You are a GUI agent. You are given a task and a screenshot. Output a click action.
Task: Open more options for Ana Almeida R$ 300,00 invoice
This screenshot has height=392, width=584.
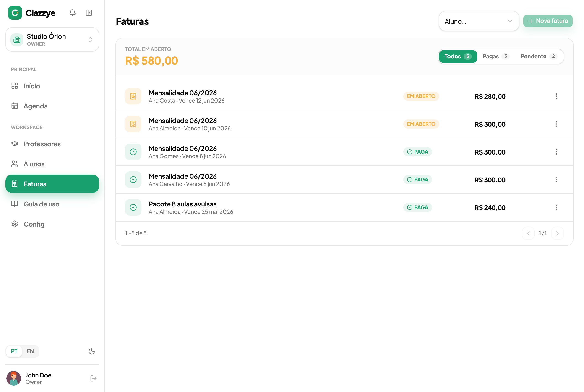pyautogui.click(x=556, y=124)
